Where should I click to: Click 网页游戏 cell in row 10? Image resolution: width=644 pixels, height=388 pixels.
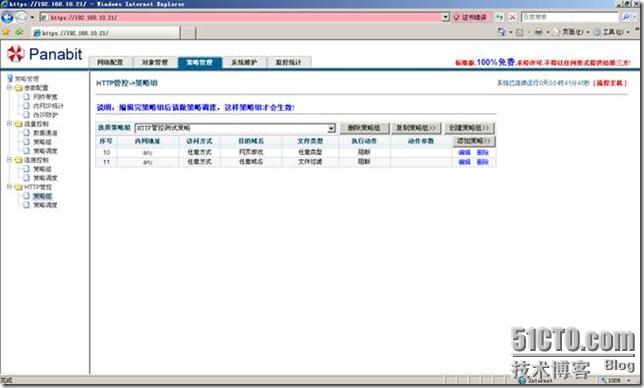251,152
